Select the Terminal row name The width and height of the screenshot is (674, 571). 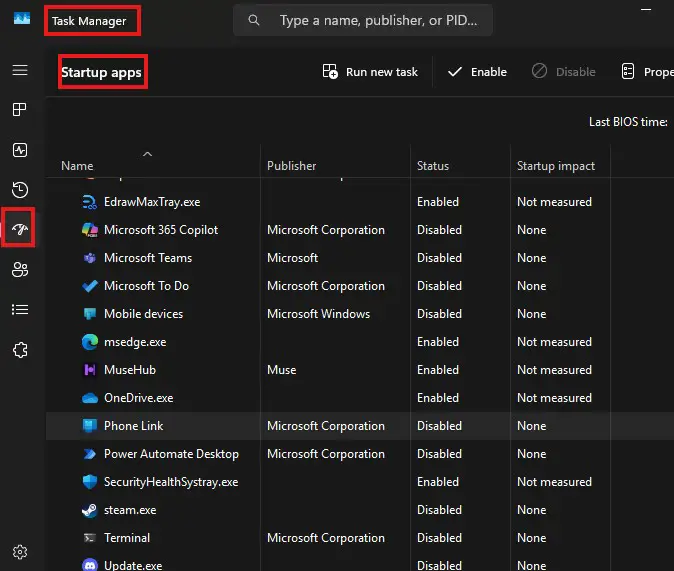coord(127,538)
